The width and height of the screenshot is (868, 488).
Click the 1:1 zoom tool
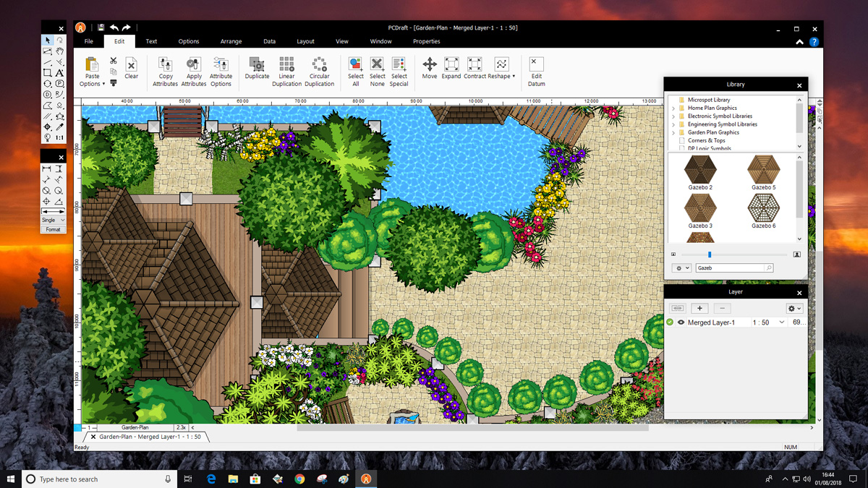point(60,137)
